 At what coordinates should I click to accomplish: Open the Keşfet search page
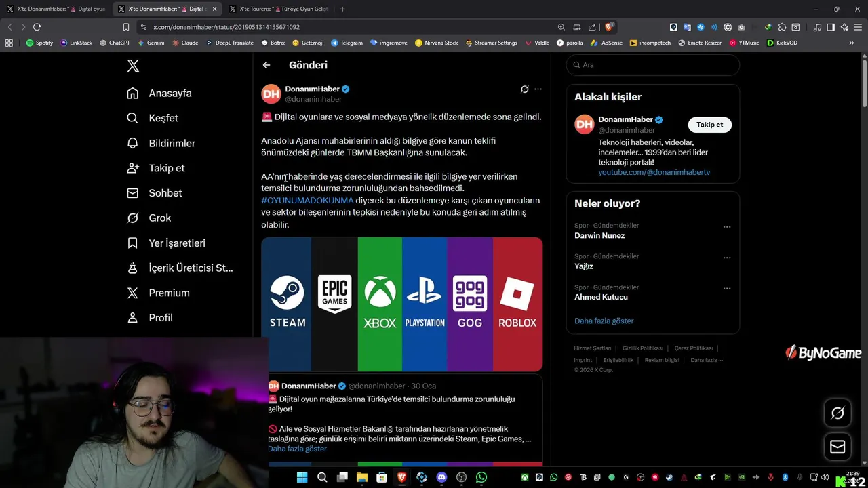[153, 118]
